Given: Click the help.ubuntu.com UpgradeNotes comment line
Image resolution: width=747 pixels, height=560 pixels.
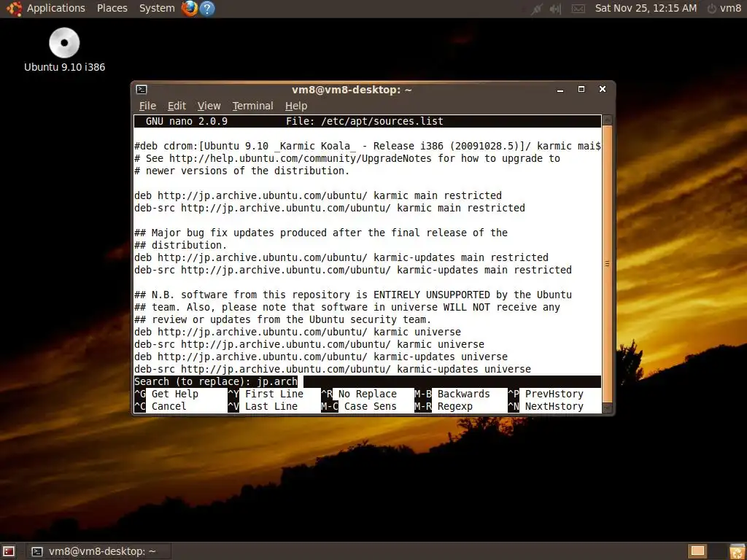Looking at the screenshot, I should coord(347,158).
